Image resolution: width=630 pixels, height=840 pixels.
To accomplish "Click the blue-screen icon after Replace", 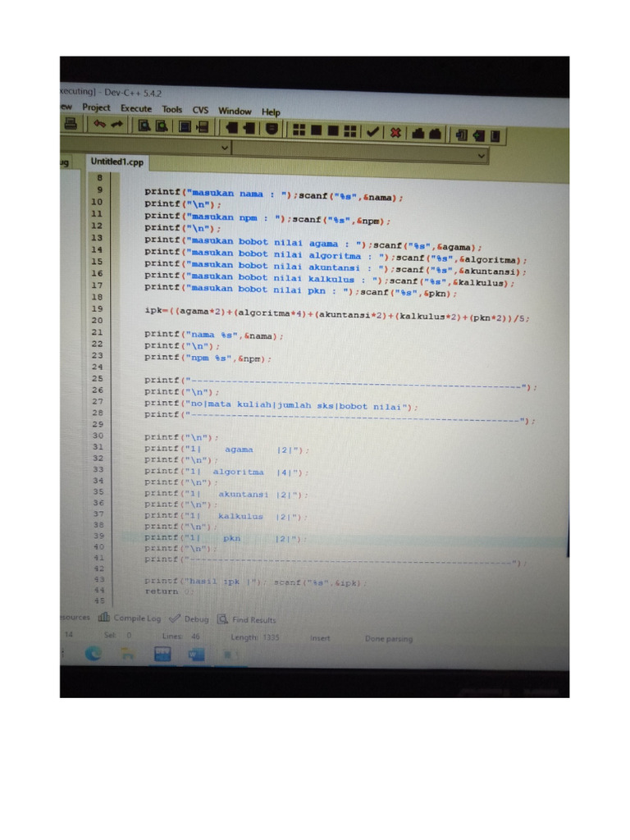I will click(185, 127).
